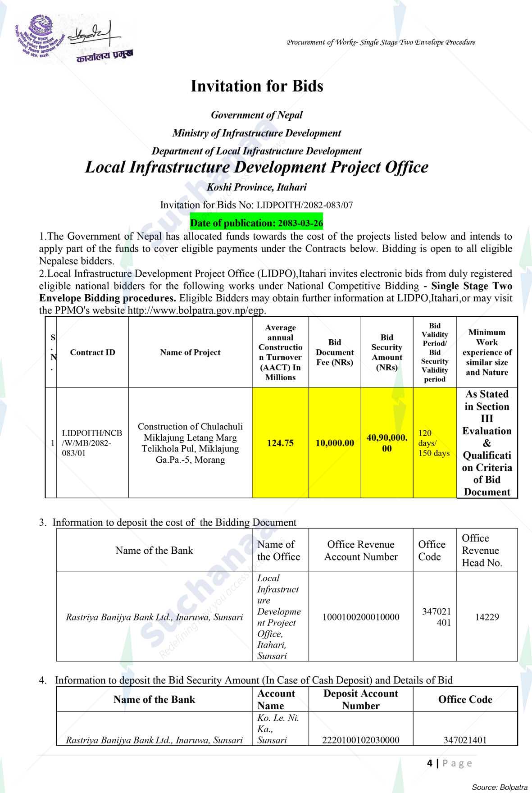Click the 'Name of Project' column header
The image size is (532, 793).
coord(190,352)
